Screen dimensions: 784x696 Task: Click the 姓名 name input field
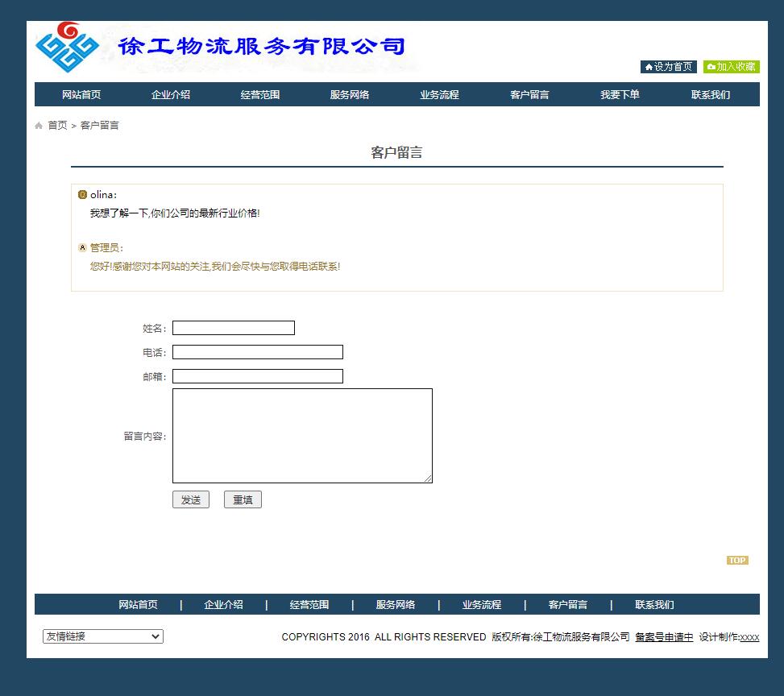coord(233,328)
